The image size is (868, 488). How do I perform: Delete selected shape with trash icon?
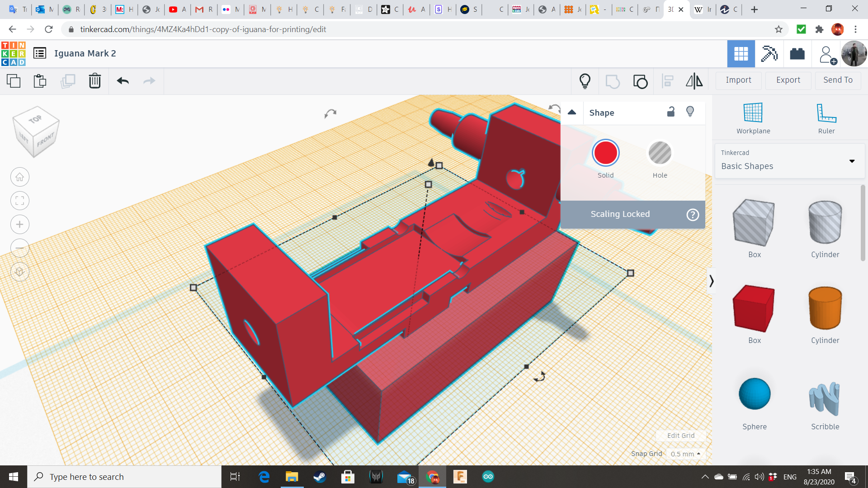94,81
